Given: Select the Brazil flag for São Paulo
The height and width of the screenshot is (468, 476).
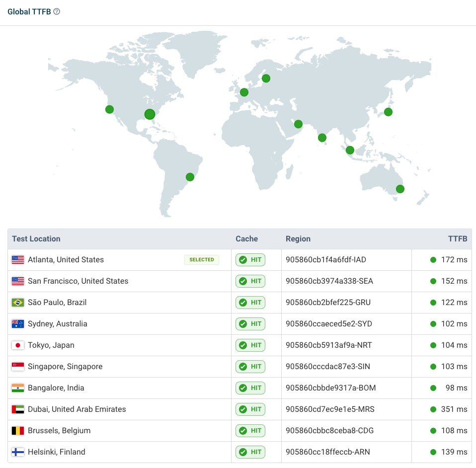Looking at the screenshot, I should click(x=17, y=302).
